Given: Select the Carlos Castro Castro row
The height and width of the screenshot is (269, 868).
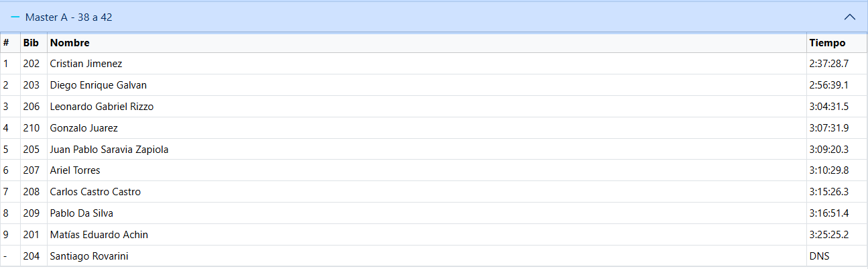Looking at the screenshot, I should 434,193.
